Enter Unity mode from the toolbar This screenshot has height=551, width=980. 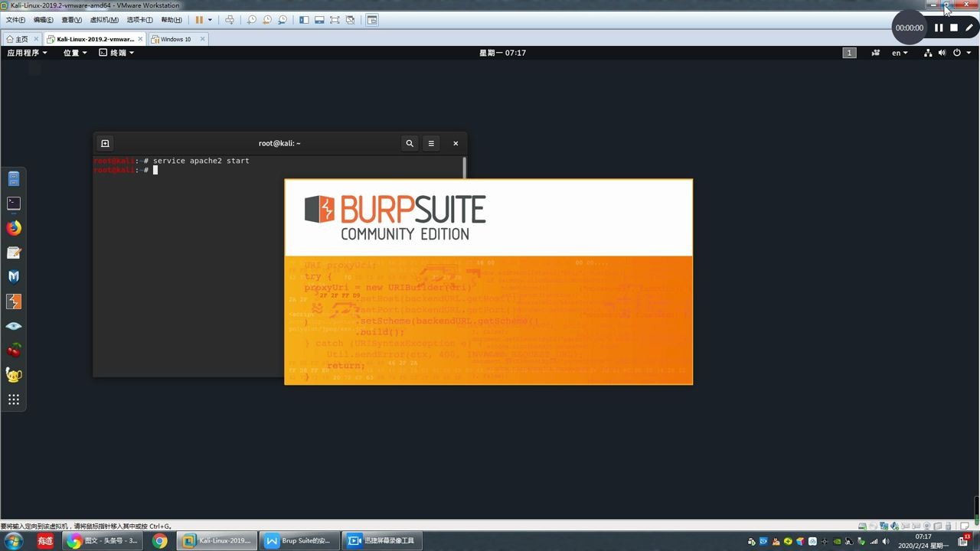point(351,20)
